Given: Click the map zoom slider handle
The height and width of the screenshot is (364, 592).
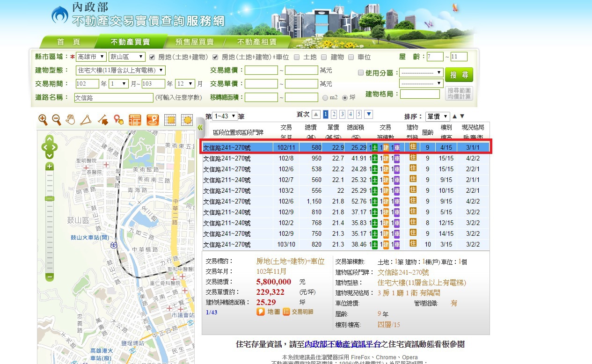Looking at the screenshot, I should [50, 199].
